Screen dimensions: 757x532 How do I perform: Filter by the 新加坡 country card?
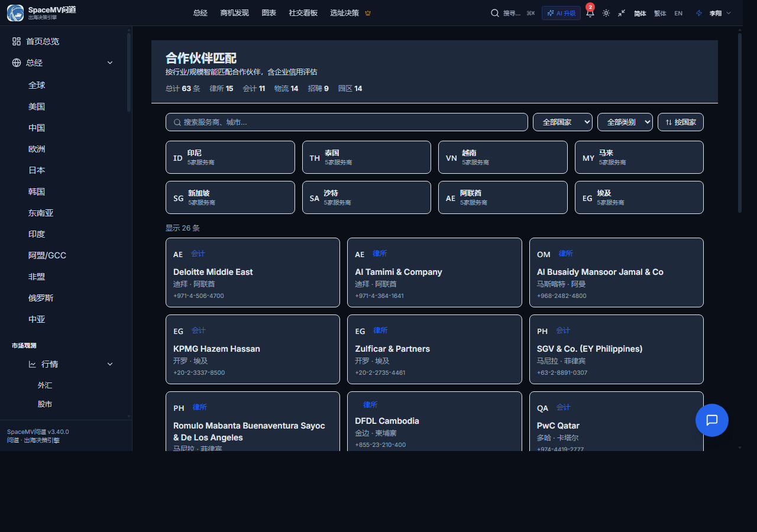(230, 197)
